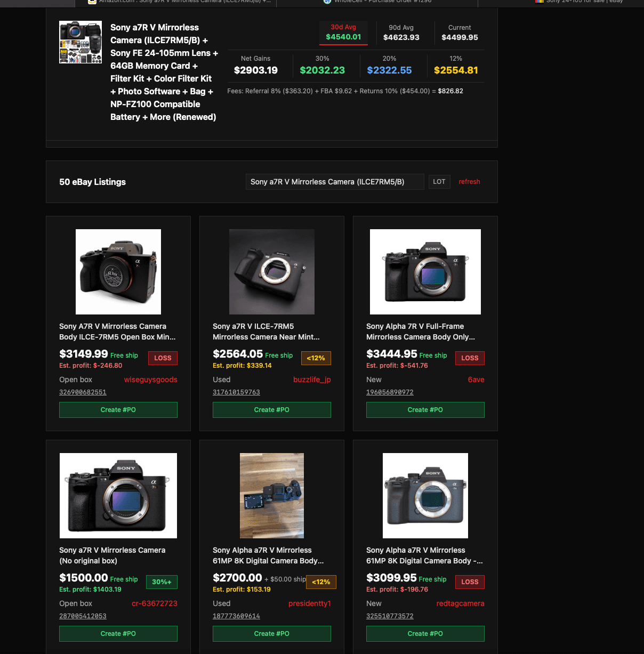Click Est. profit $153.19 text

pos(241,590)
